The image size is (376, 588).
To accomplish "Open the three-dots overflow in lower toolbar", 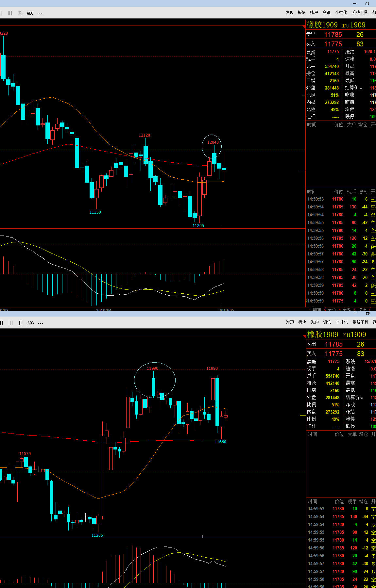I will (x=41, y=323).
